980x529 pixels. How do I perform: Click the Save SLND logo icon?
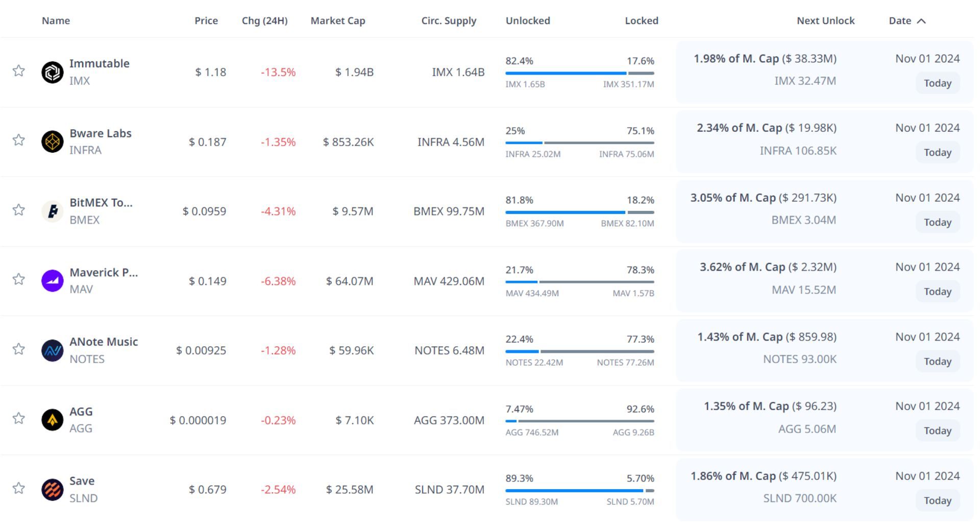52,489
